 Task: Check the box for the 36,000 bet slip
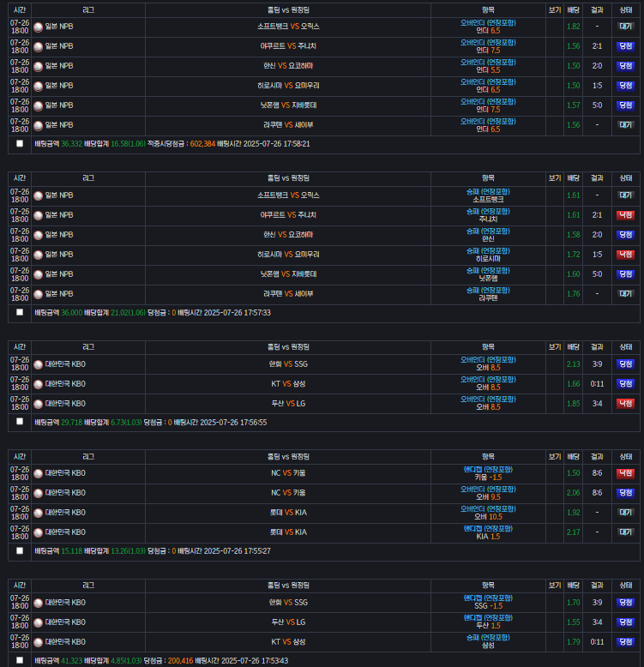[20, 312]
